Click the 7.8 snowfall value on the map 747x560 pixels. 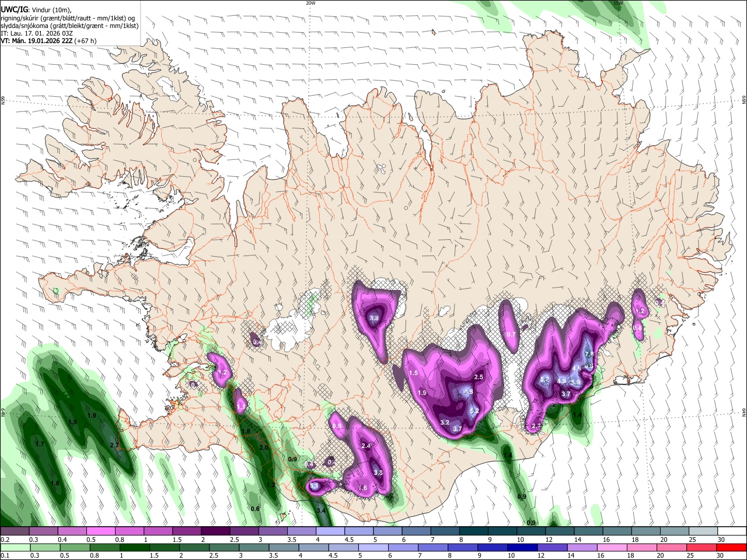point(589,354)
